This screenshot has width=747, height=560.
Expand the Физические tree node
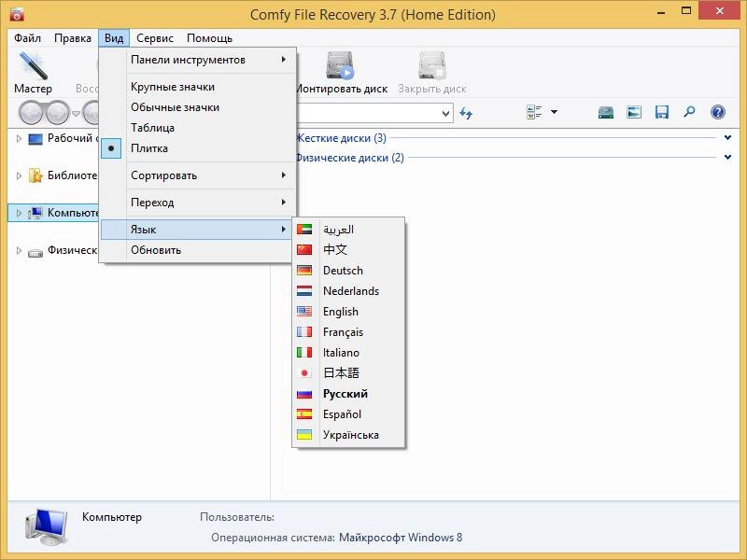tap(19, 250)
